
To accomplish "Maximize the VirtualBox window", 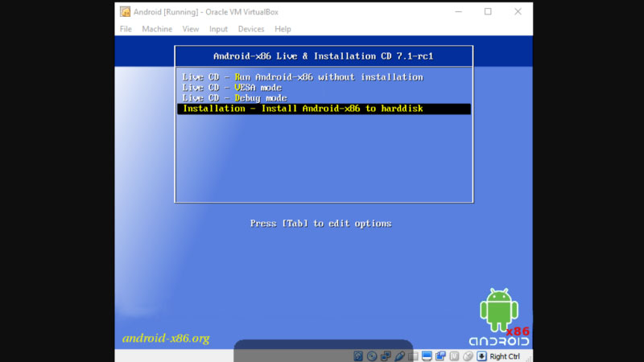I will [x=488, y=12].
